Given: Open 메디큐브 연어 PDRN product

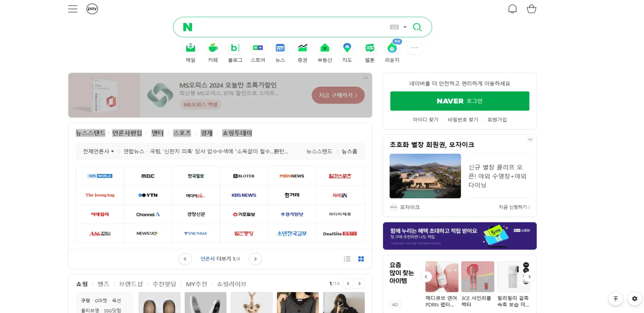Looking at the screenshot, I should 442,284.
